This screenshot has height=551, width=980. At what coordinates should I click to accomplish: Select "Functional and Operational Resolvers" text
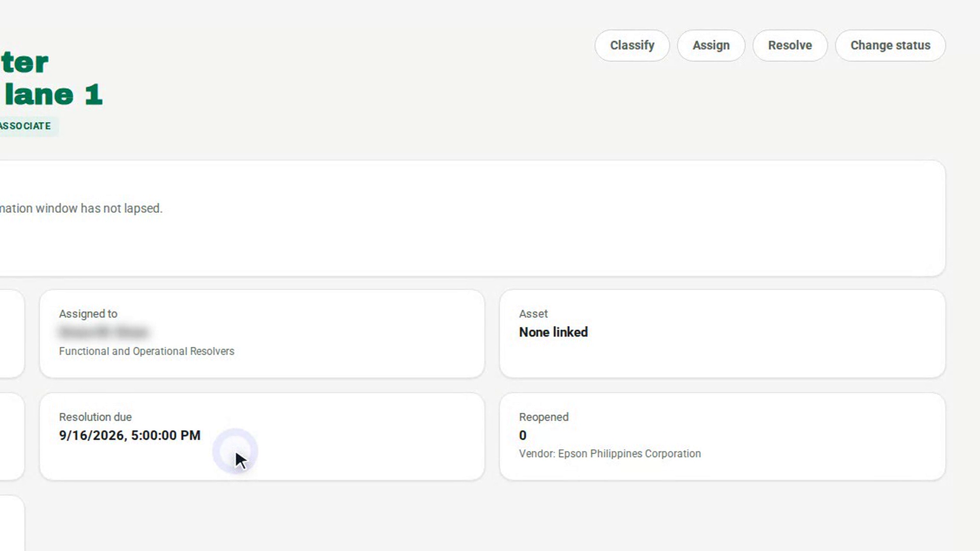point(146,351)
